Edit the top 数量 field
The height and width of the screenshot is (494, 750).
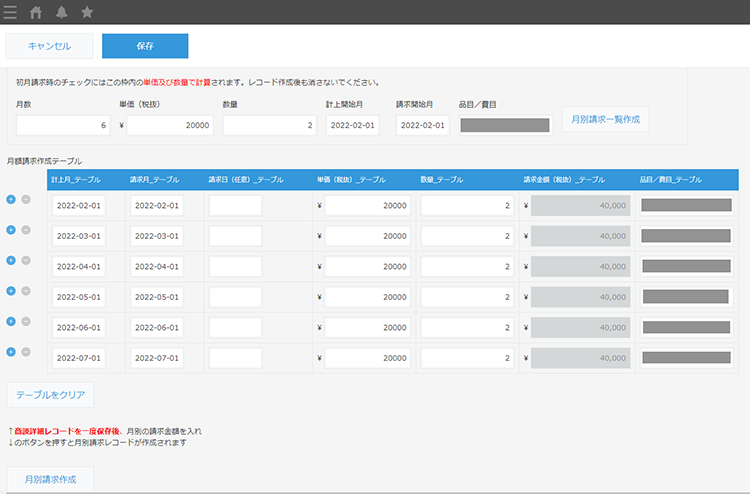[x=270, y=125]
